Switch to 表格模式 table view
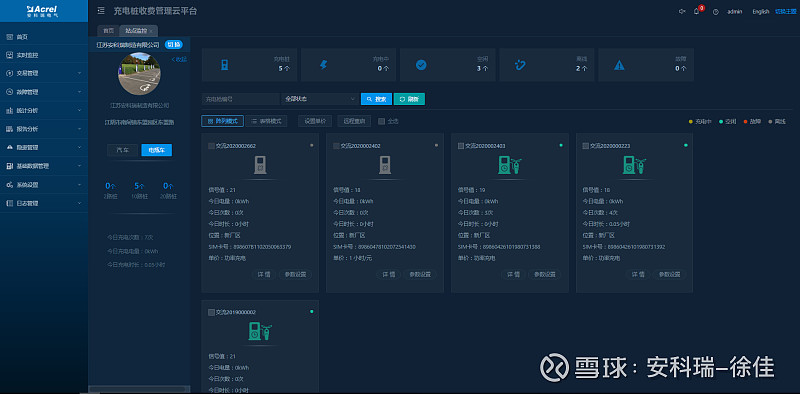800x394 pixels. (266, 121)
